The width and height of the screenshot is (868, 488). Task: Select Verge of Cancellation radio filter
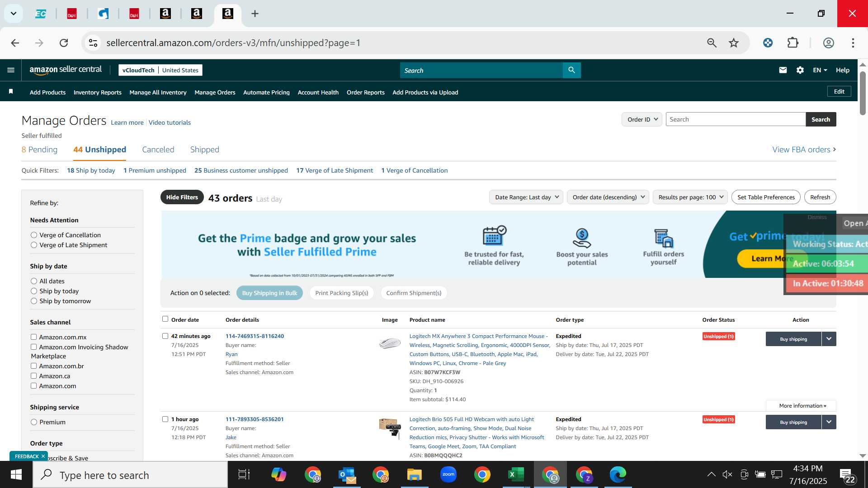[34, 235]
